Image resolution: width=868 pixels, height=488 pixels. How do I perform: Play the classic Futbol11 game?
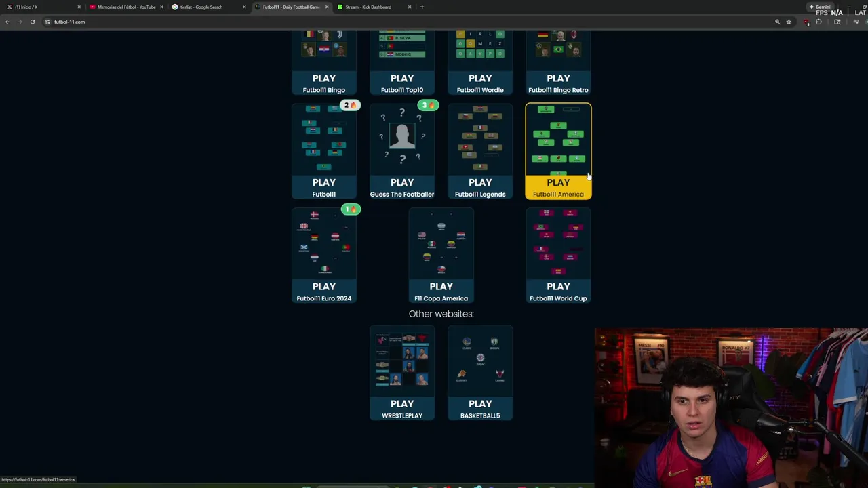(323, 187)
